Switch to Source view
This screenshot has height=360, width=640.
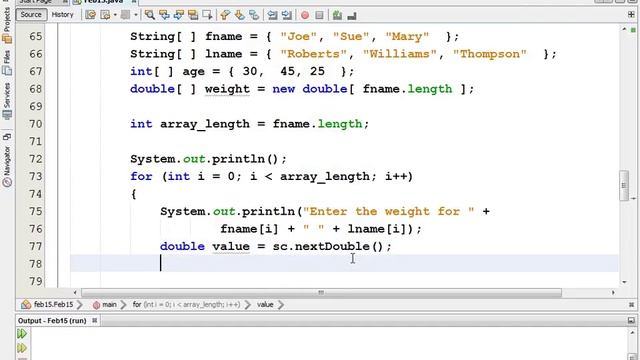coord(31,15)
